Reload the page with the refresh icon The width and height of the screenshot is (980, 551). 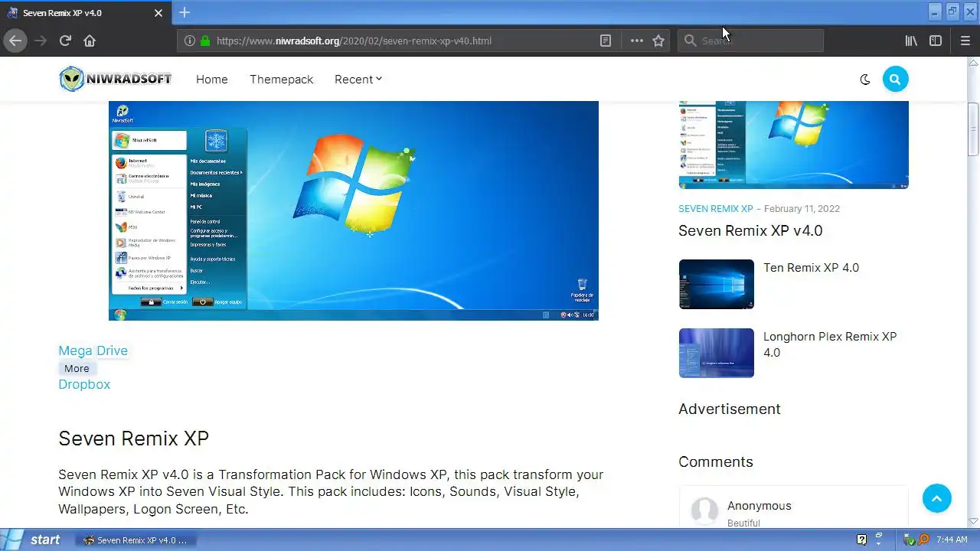click(65, 41)
